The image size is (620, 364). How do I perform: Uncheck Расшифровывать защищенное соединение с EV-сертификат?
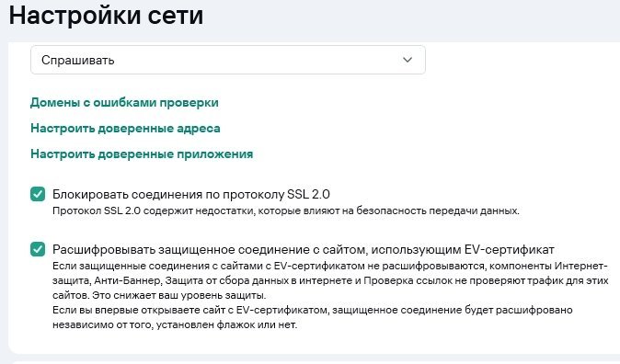38,249
